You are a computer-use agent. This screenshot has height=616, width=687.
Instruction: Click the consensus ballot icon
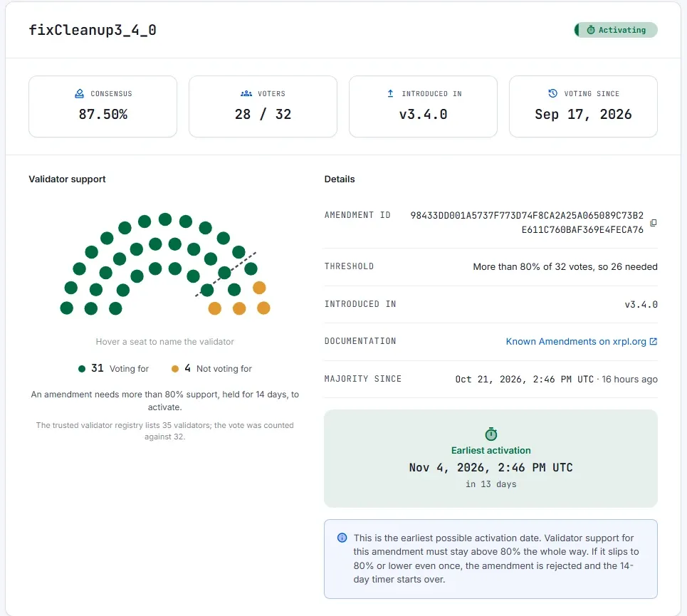[x=79, y=94]
